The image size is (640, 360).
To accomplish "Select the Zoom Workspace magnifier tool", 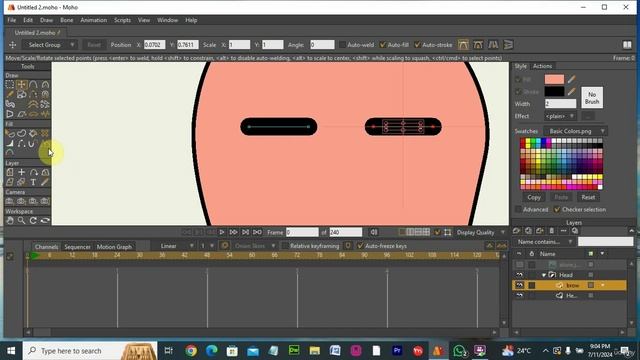I will (22, 220).
